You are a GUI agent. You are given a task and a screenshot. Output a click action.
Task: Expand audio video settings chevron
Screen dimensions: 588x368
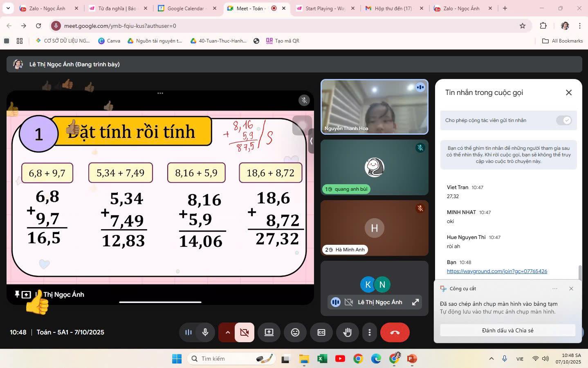click(x=228, y=332)
